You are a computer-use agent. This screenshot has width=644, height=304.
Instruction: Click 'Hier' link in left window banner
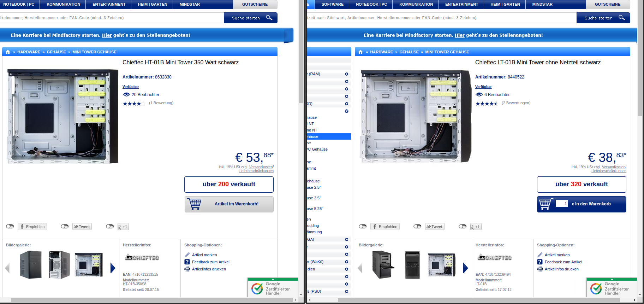click(107, 35)
